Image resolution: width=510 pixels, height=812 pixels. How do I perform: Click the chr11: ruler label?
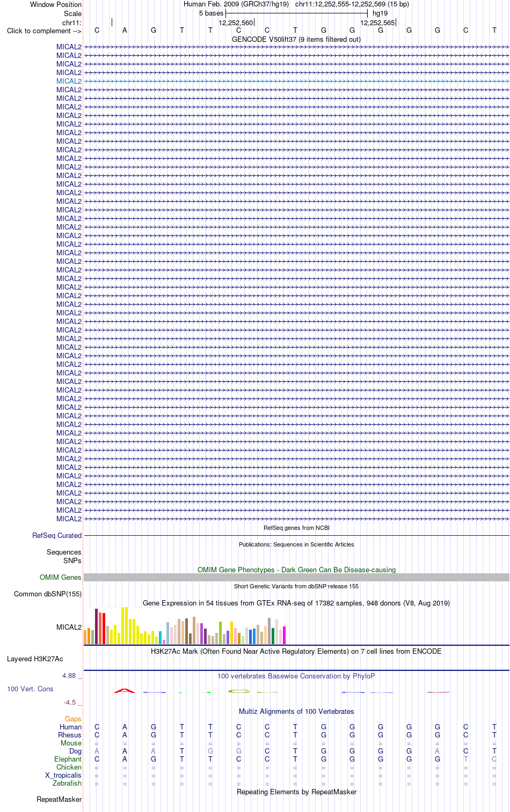(x=72, y=23)
